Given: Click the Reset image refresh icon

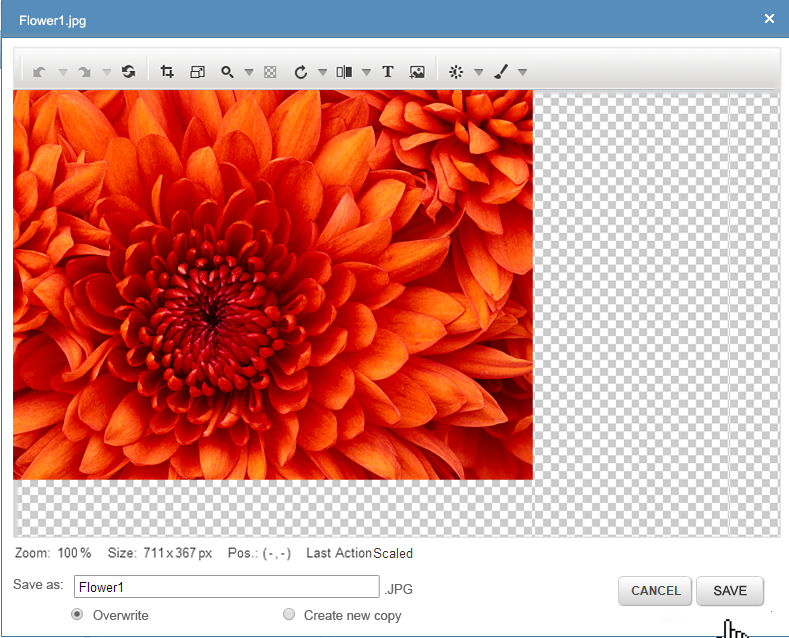Looking at the screenshot, I should 128,72.
